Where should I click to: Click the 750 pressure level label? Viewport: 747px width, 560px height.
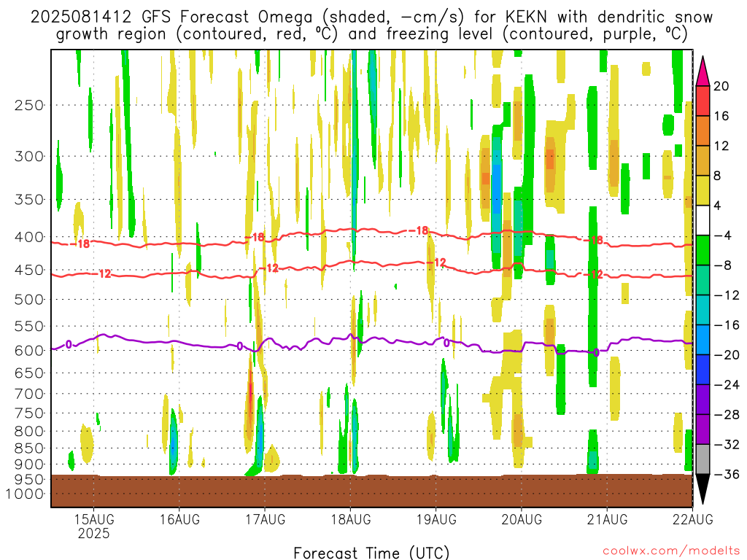coord(28,413)
